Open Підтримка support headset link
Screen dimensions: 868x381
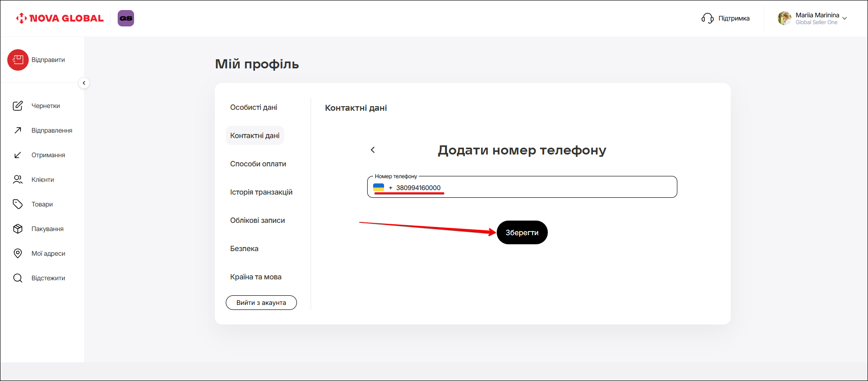[x=726, y=18]
